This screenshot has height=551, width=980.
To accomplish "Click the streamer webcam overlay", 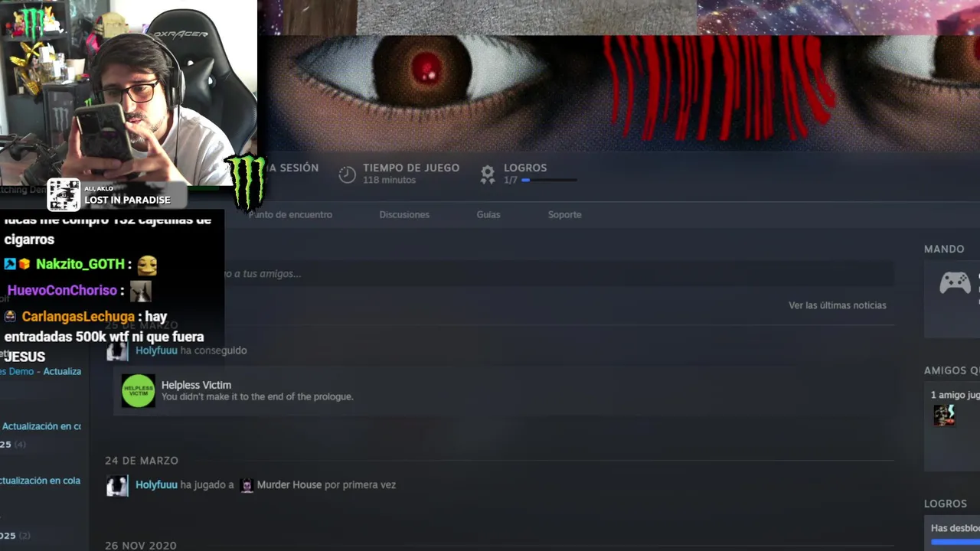I will coord(129,93).
